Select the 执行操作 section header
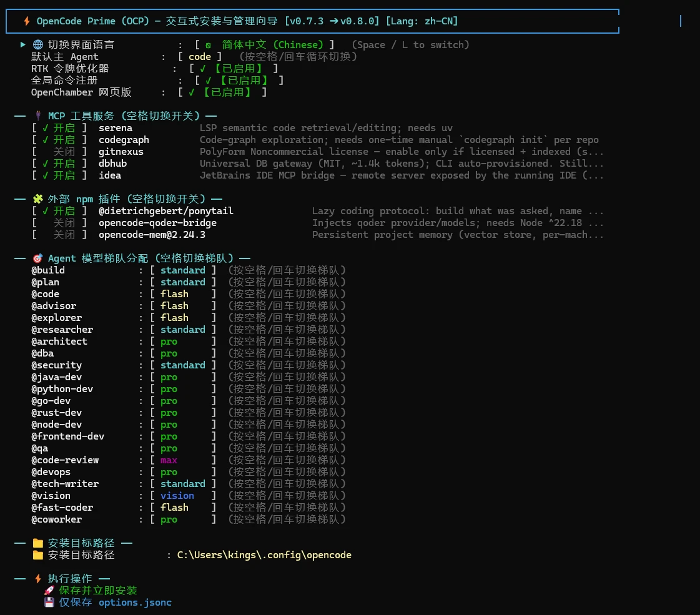The width and height of the screenshot is (700, 615). point(62,578)
